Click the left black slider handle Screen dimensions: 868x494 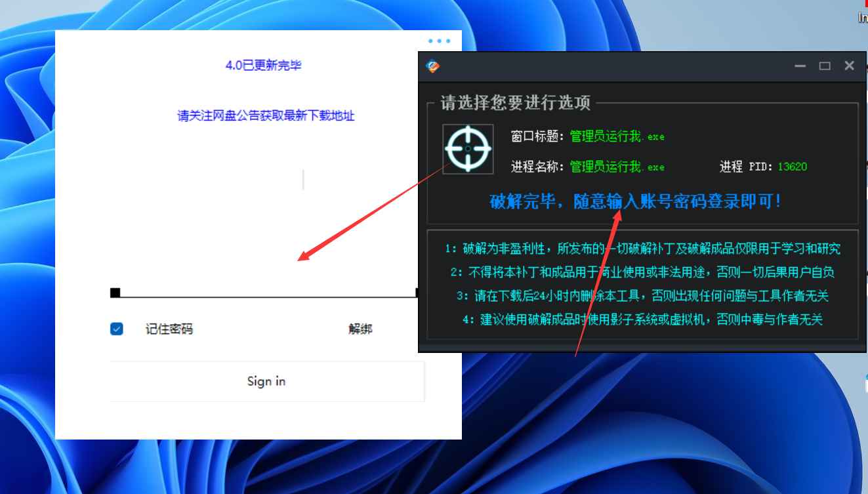click(114, 291)
